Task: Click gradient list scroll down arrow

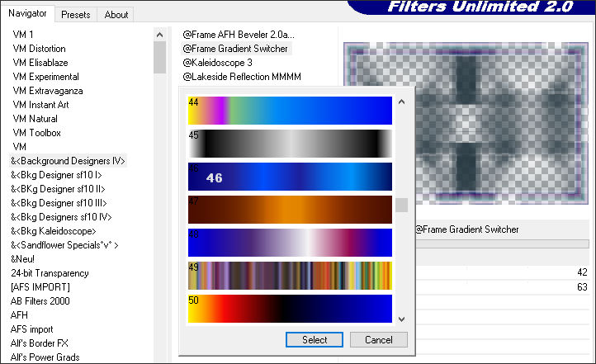Action: click(x=401, y=319)
